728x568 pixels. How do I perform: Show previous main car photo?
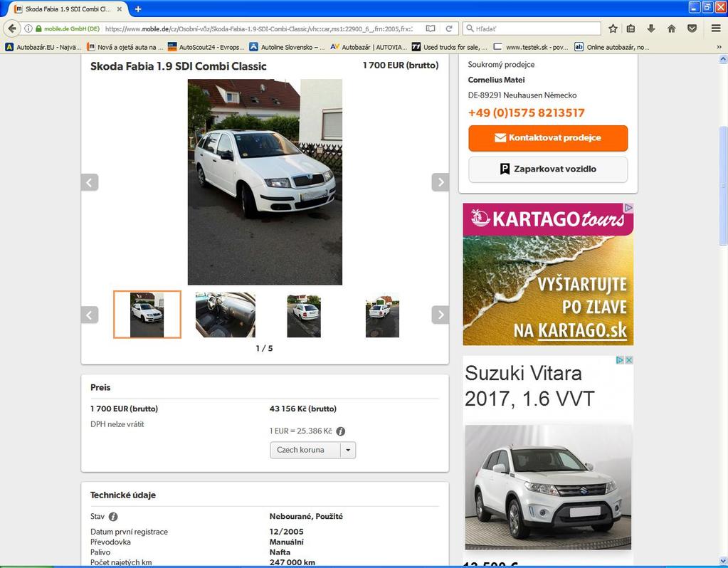pos(90,182)
